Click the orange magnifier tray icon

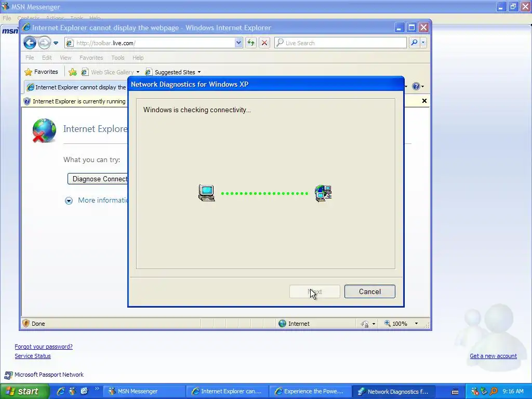(x=494, y=391)
